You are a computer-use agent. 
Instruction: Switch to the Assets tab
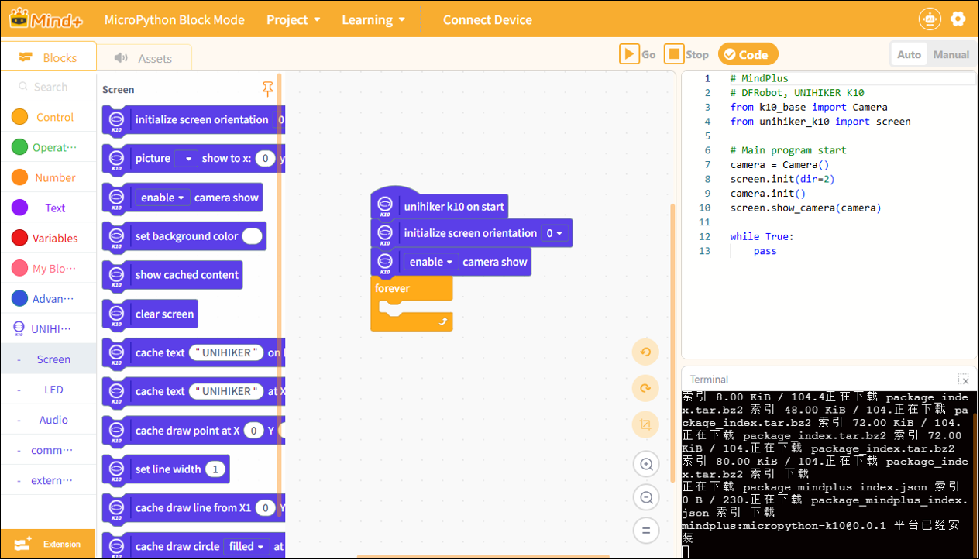[x=143, y=58]
